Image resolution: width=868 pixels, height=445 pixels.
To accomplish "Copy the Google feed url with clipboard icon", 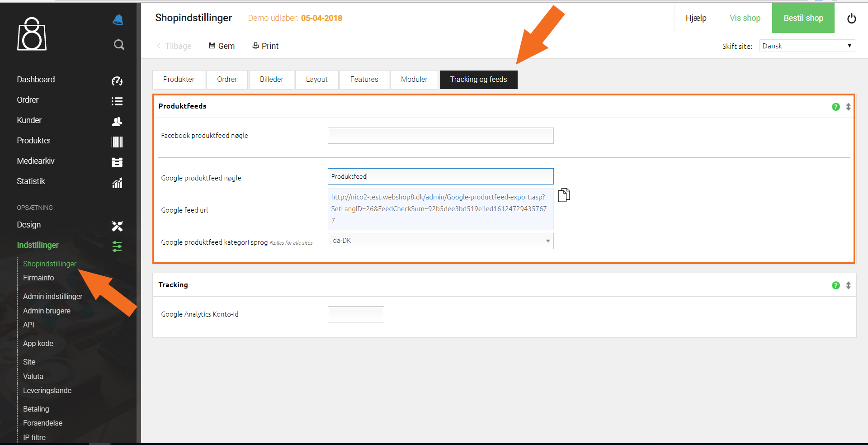I will (x=564, y=195).
